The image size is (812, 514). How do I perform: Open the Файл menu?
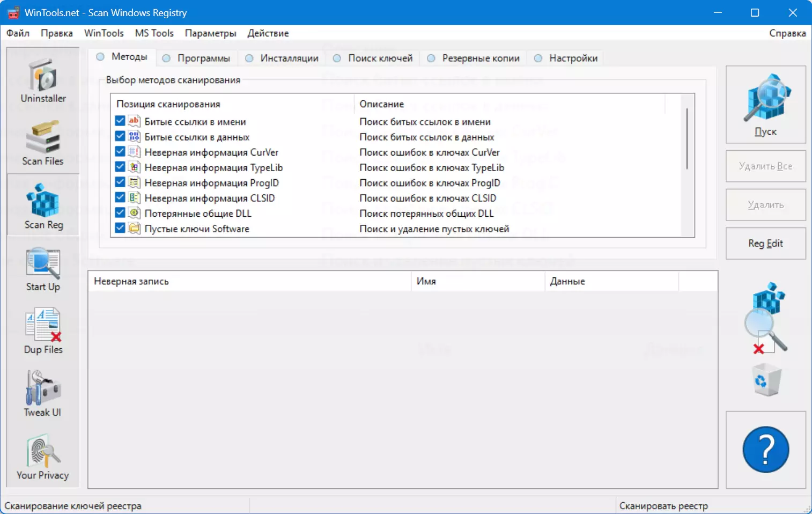point(18,33)
